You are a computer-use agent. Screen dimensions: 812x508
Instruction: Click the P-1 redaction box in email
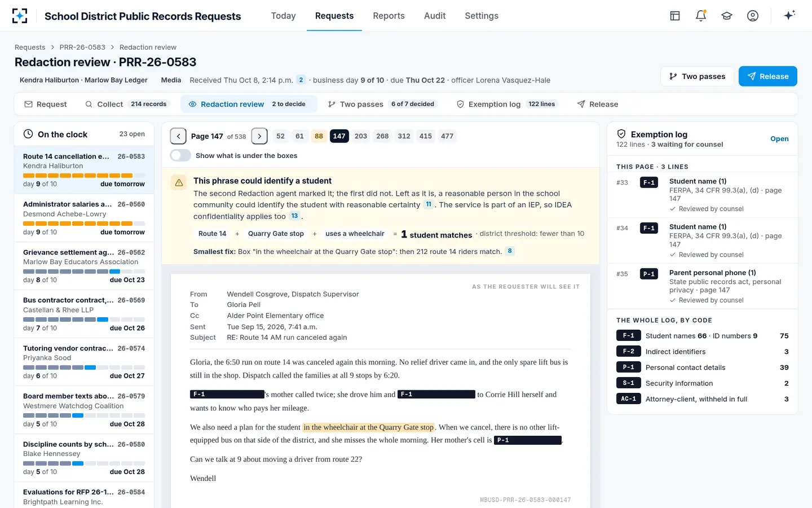point(528,440)
